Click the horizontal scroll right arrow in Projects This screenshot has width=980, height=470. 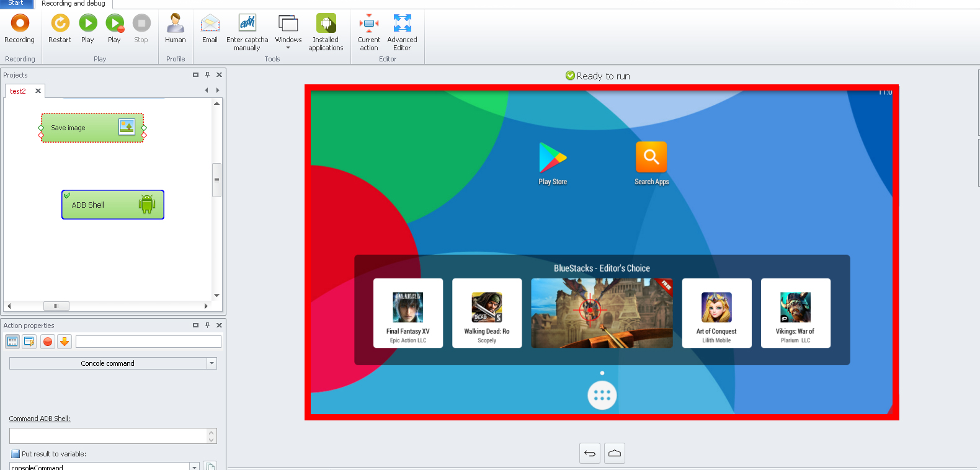click(206, 306)
